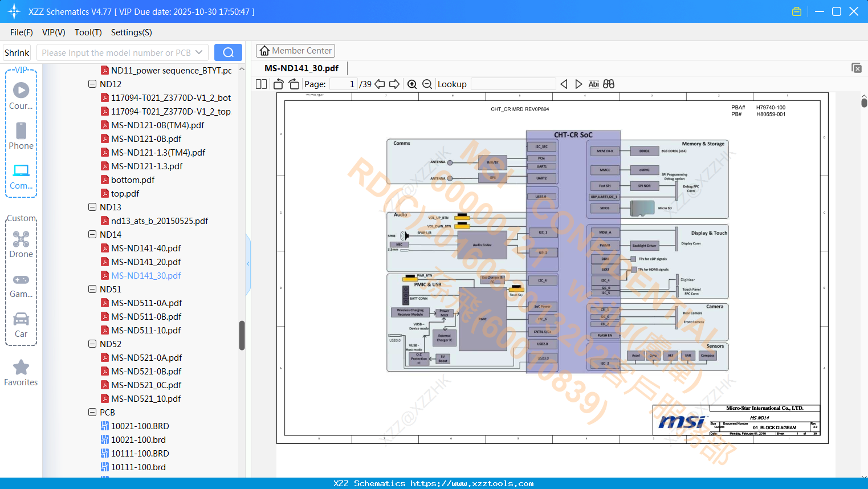
Task: Collapse the ND52 folder
Action: [92, 344]
